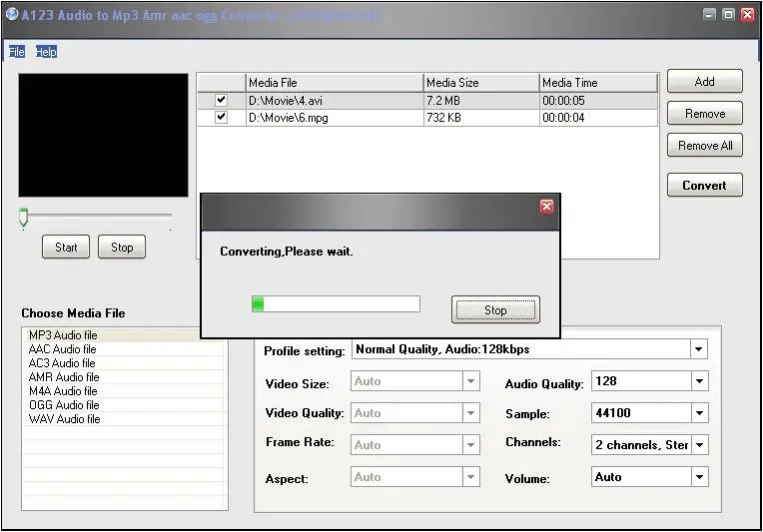
Task: Open the Profile setting dropdown
Action: click(x=698, y=349)
